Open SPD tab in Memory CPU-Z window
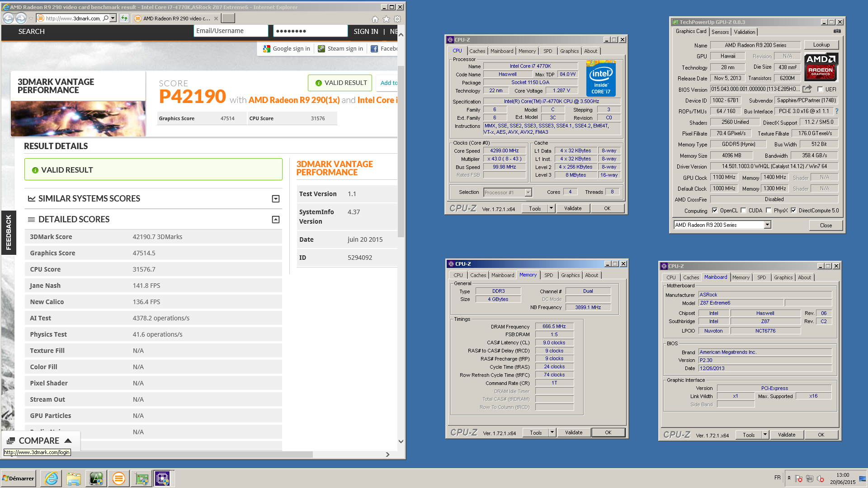868x488 pixels. coord(548,275)
